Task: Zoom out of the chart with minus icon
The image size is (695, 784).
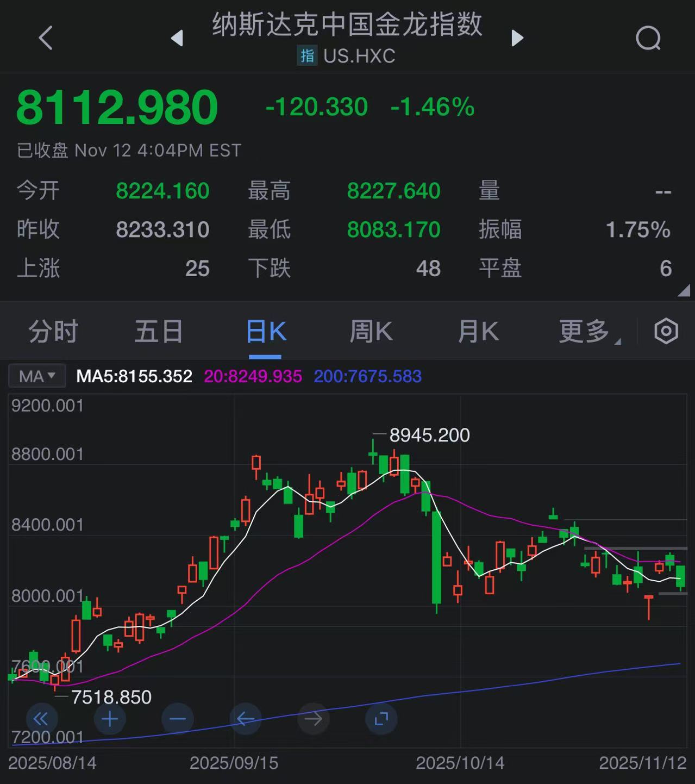Action: point(178,719)
